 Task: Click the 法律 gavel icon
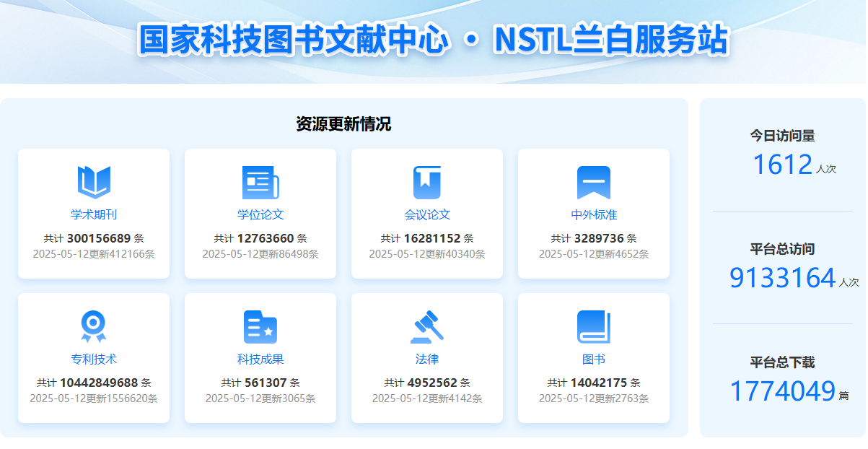click(x=427, y=326)
